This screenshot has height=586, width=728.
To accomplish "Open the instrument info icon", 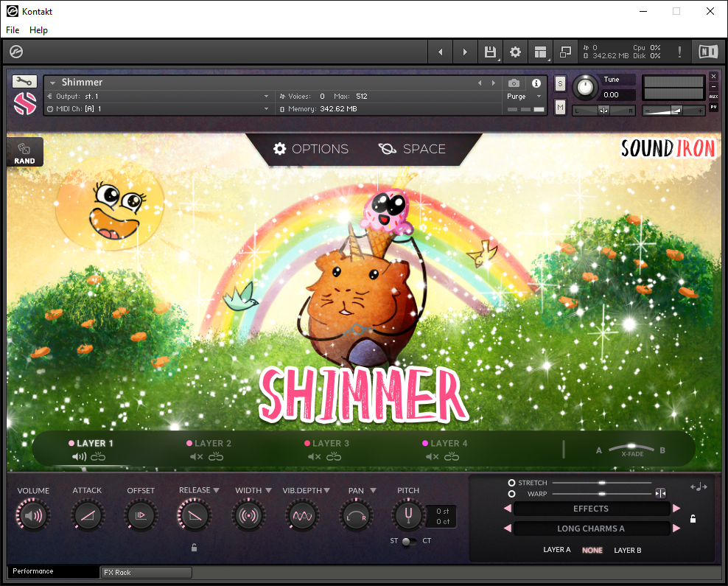I will click(x=536, y=83).
